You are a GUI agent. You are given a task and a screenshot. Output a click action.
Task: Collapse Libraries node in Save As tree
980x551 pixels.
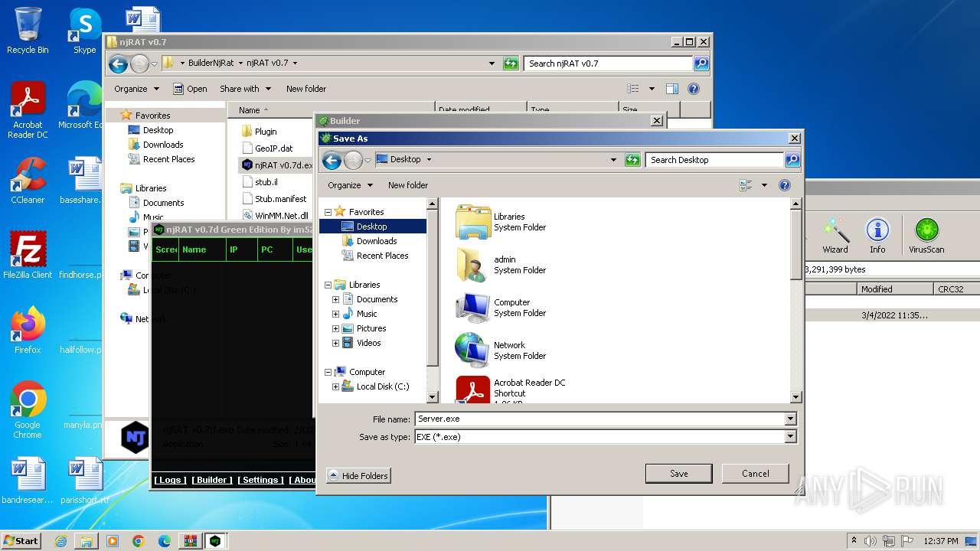pos(328,285)
